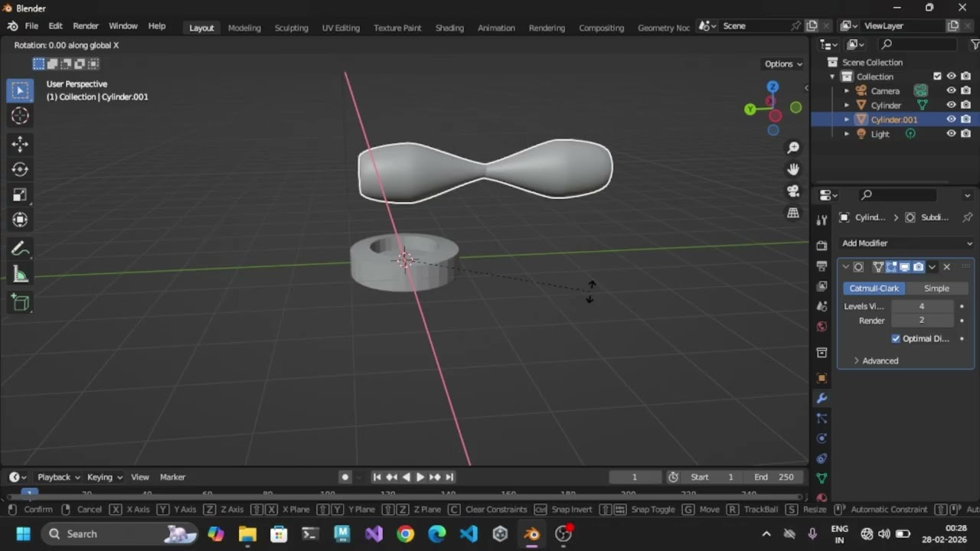Play the timeline animation forward
980x551 pixels.
coord(420,477)
